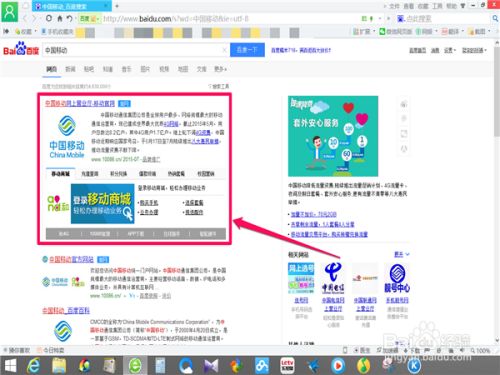This screenshot has height=375, width=500.
Task: Click the 中国电信 logo thumbnail
Action: (x=333, y=278)
